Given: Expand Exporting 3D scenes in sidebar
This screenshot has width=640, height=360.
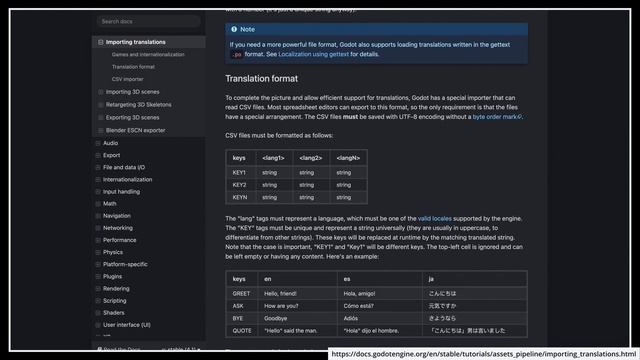Looking at the screenshot, I should click(100, 118).
